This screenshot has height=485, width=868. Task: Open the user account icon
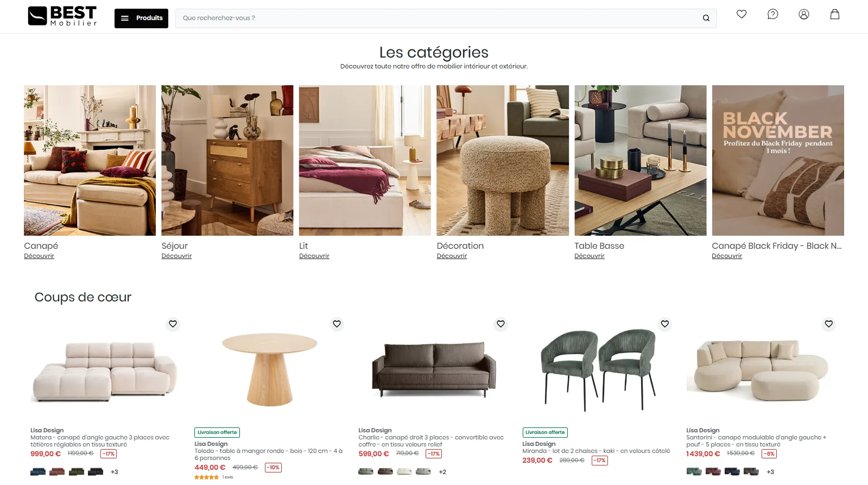pyautogui.click(x=804, y=14)
